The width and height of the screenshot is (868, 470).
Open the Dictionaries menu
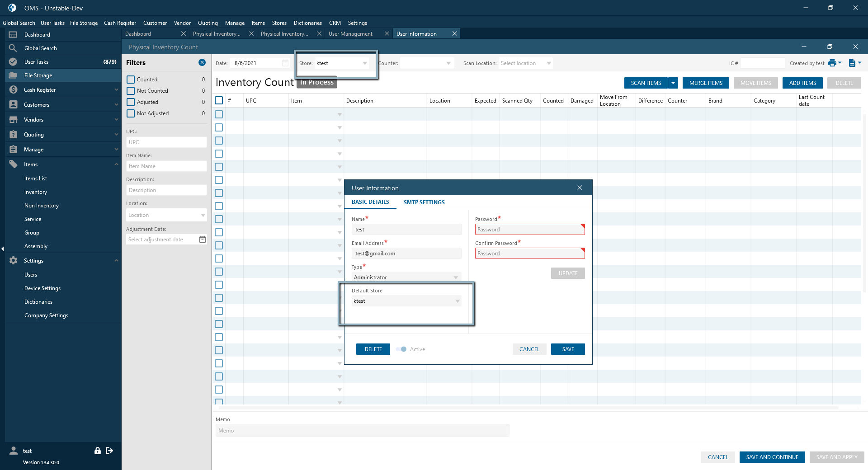point(308,23)
